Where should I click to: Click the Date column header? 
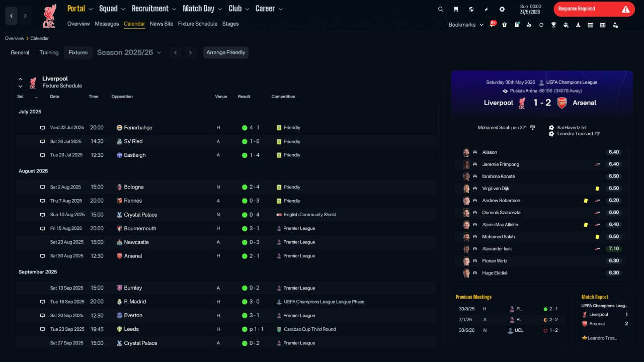[x=55, y=97]
